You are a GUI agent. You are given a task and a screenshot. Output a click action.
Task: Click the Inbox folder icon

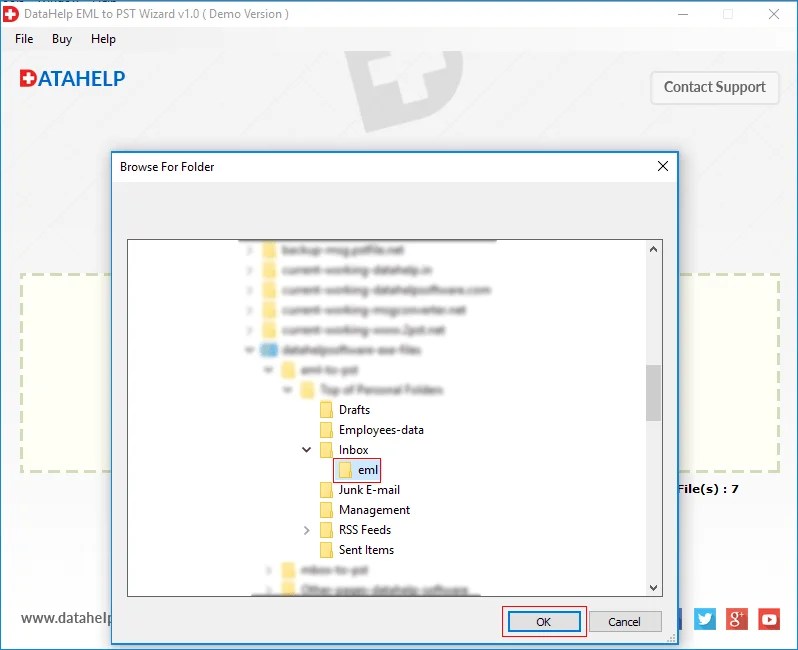pos(326,450)
